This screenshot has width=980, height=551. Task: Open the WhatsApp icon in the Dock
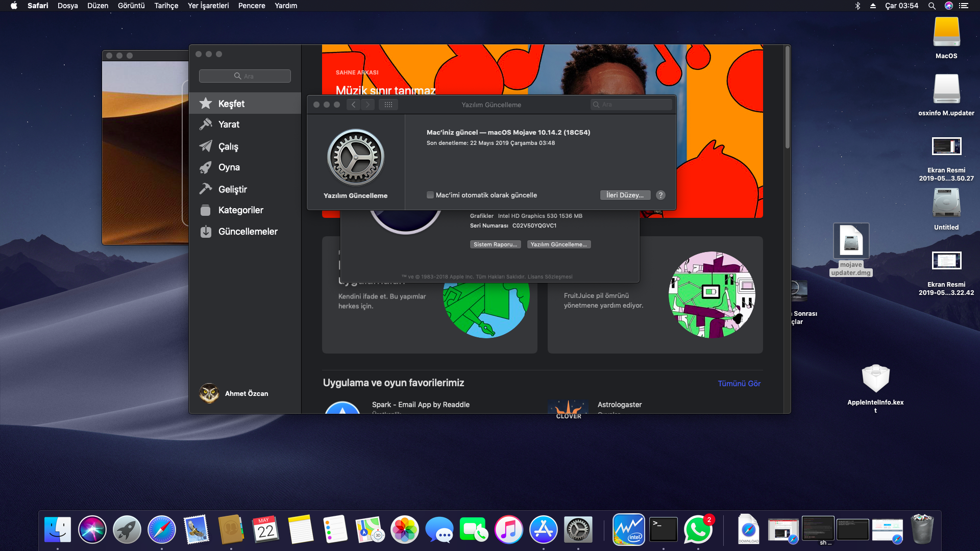click(x=698, y=530)
